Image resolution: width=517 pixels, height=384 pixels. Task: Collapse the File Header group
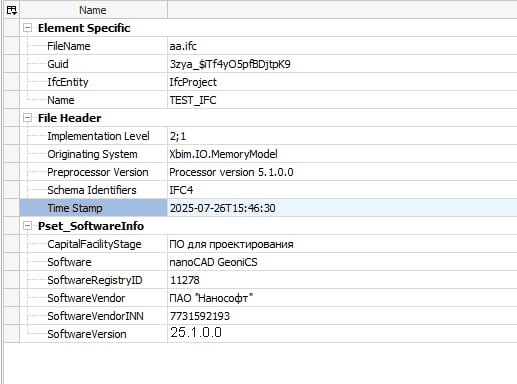click(27, 118)
